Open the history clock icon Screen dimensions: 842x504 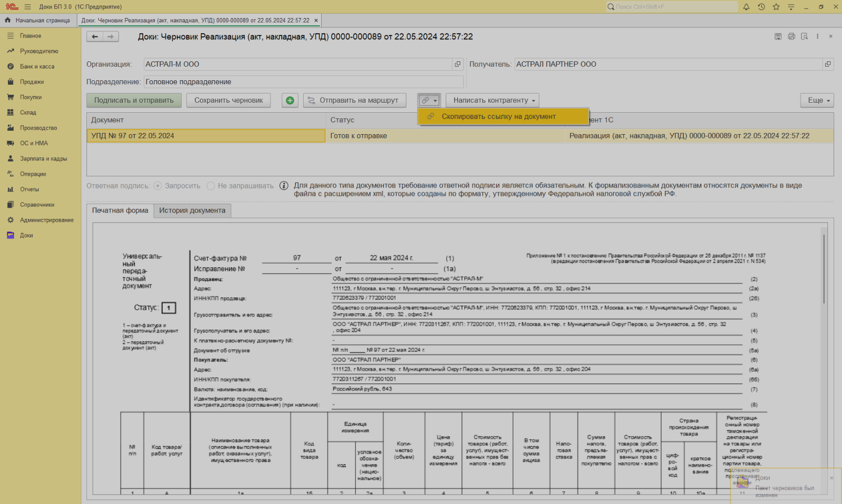click(761, 7)
